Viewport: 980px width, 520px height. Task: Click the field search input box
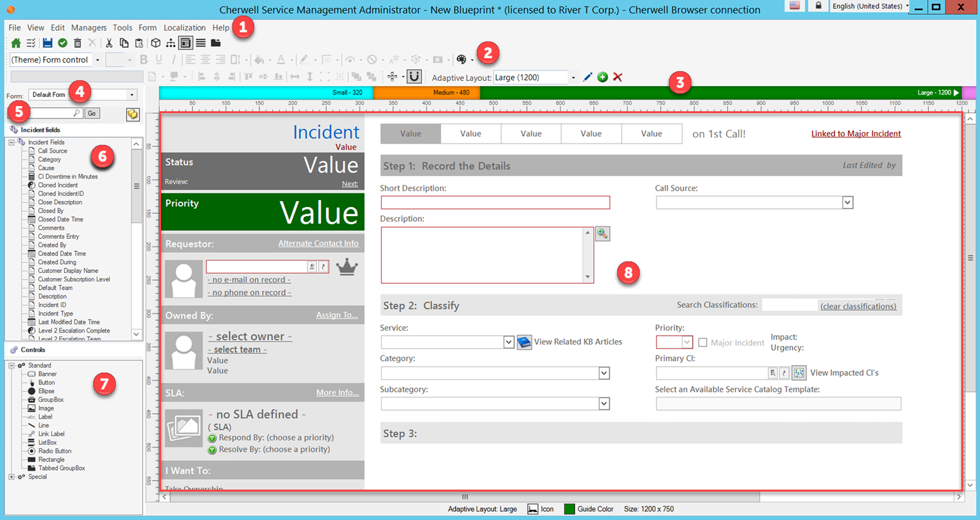pyautogui.click(x=45, y=113)
